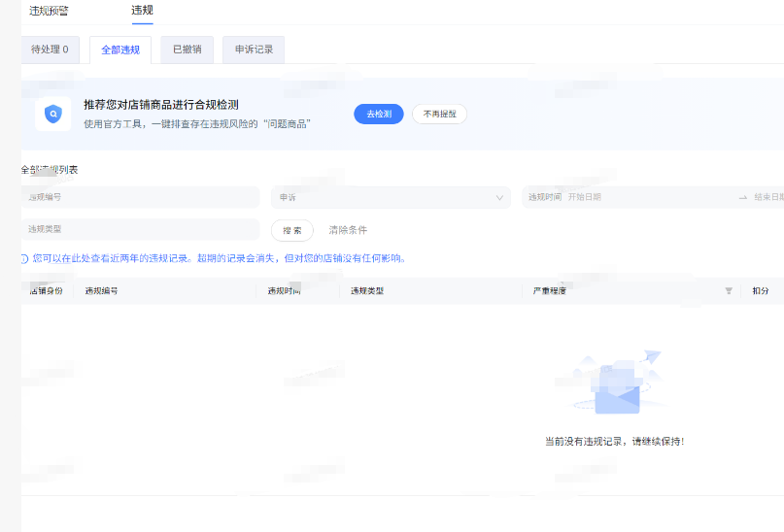
Task: Click the 结束日期 end date field
Action: (x=768, y=197)
